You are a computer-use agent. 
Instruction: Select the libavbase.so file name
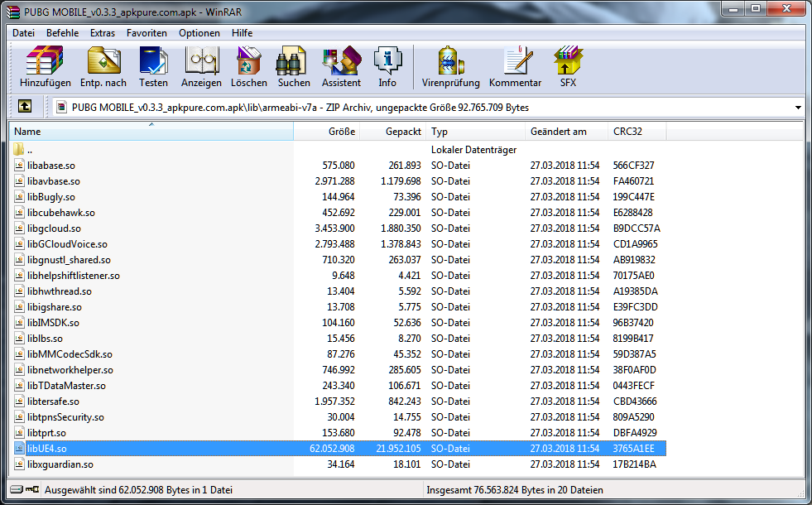pyautogui.click(x=54, y=181)
